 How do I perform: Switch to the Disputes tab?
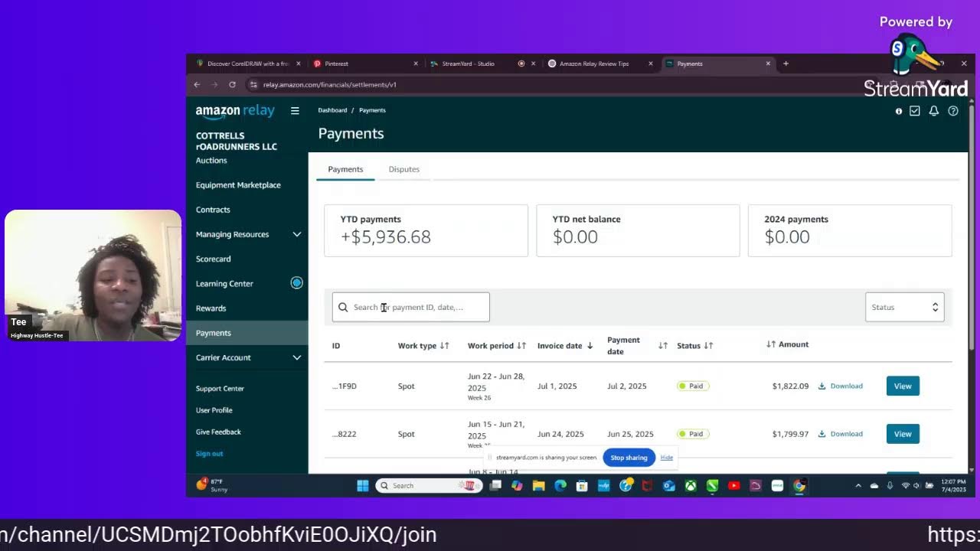[403, 169]
